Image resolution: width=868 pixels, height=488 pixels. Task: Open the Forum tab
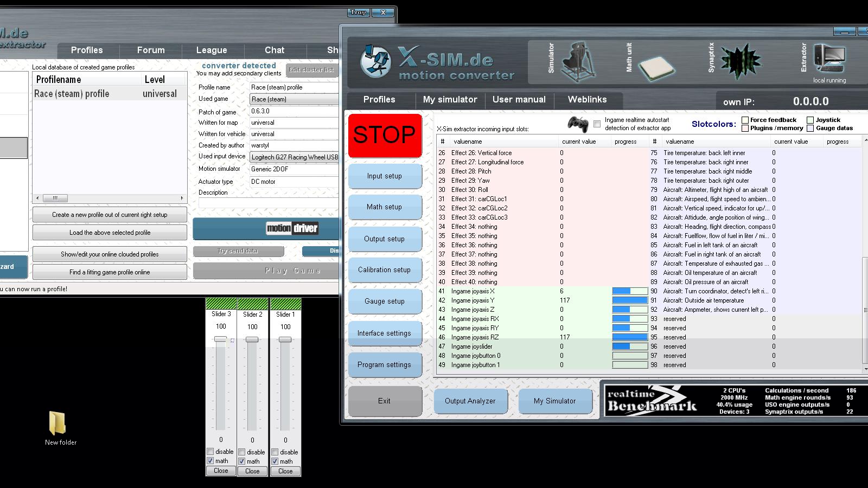(151, 50)
